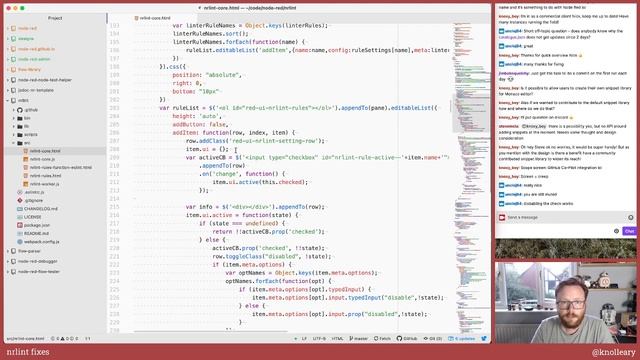Click the folder icon of src
The image size is (640, 360).
[20, 143]
